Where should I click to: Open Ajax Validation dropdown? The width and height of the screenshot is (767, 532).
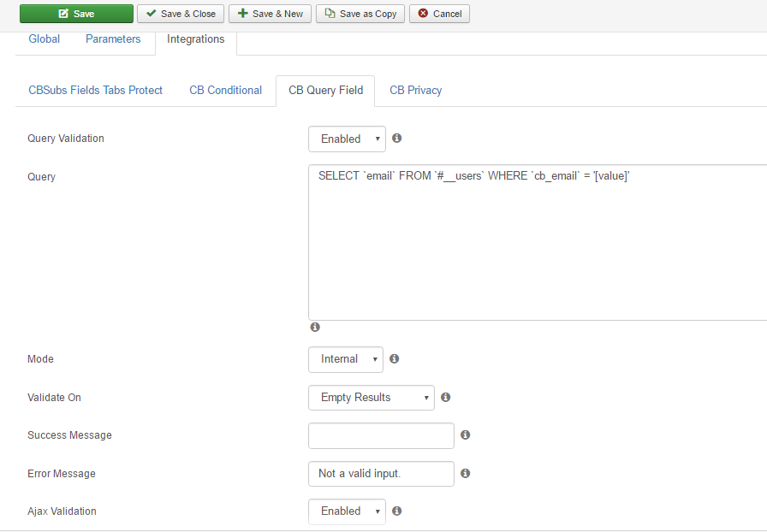click(347, 511)
